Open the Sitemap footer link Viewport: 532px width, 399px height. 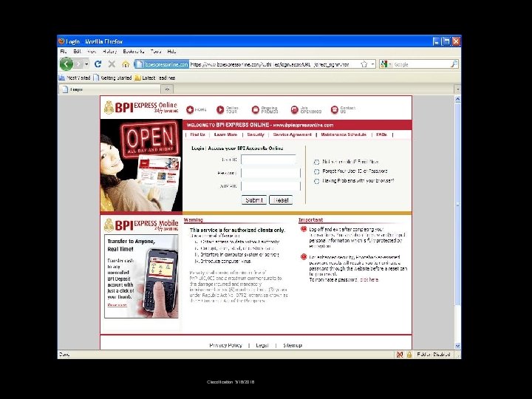293,345
